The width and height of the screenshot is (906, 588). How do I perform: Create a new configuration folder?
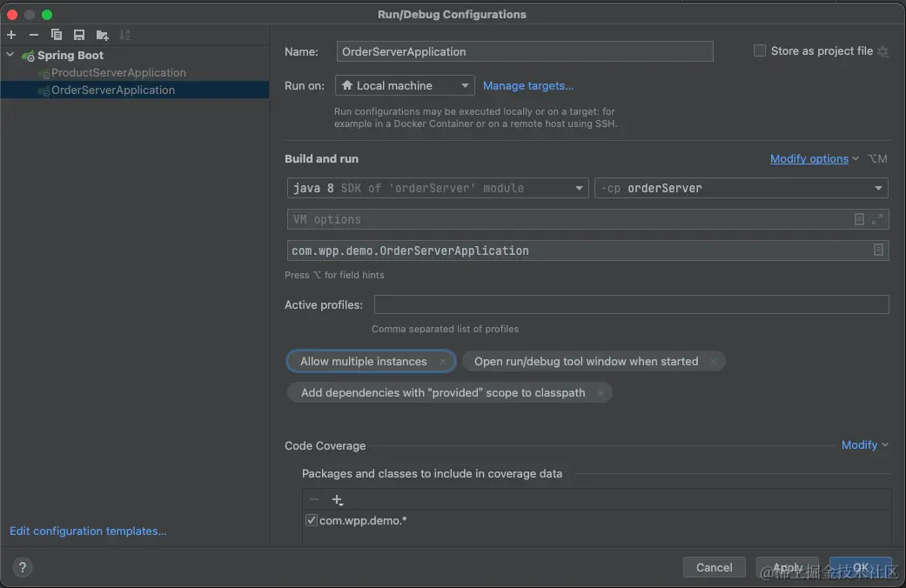[102, 35]
